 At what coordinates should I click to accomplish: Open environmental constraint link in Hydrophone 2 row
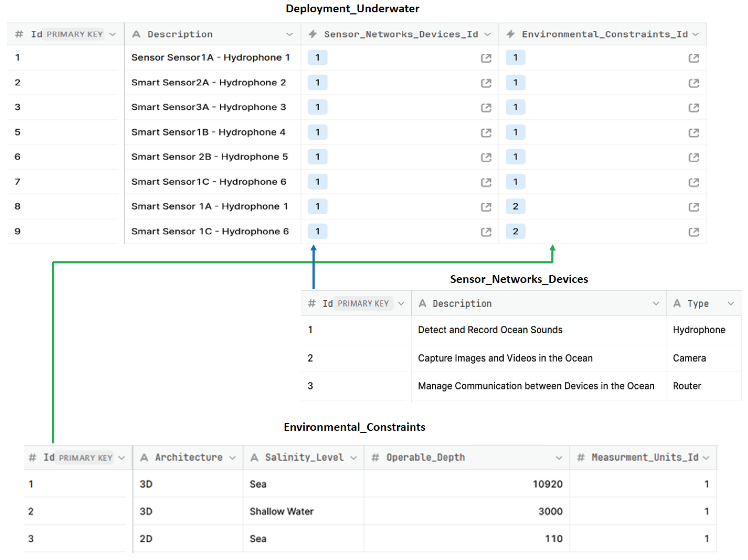click(693, 83)
